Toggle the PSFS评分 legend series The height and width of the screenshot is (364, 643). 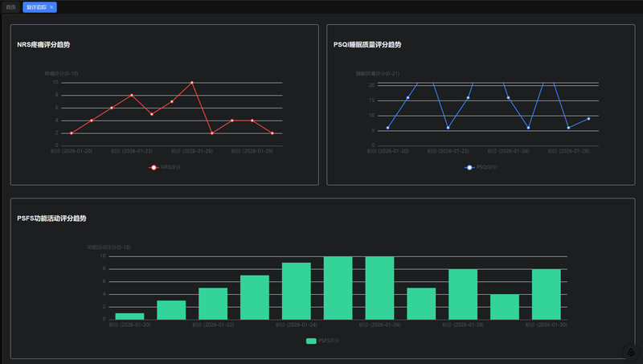click(323, 341)
